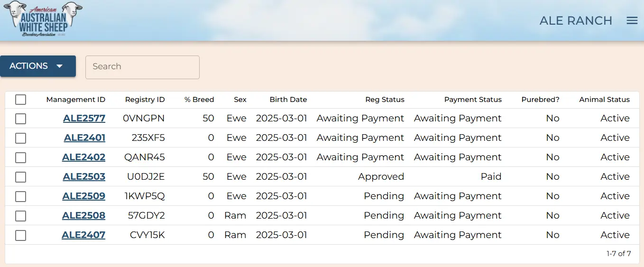Select the ALE2503 row checkbox

(20, 177)
